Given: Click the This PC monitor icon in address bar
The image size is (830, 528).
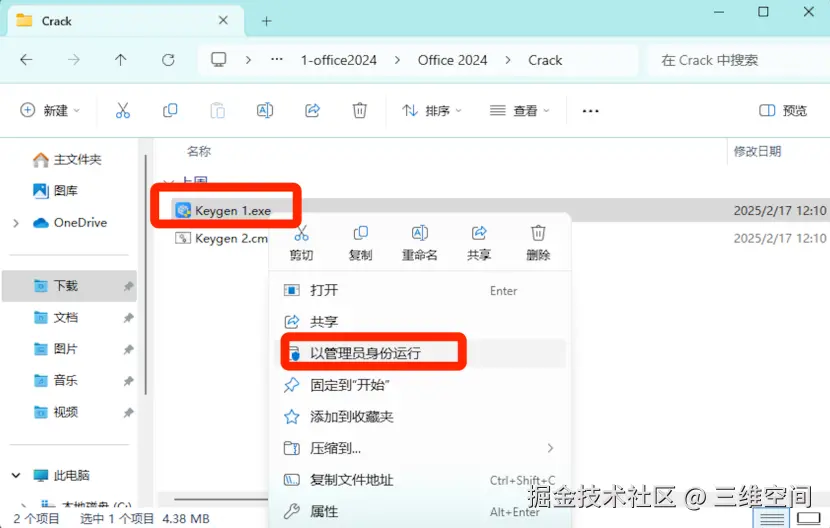Looking at the screenshot, I should point(219,59).
